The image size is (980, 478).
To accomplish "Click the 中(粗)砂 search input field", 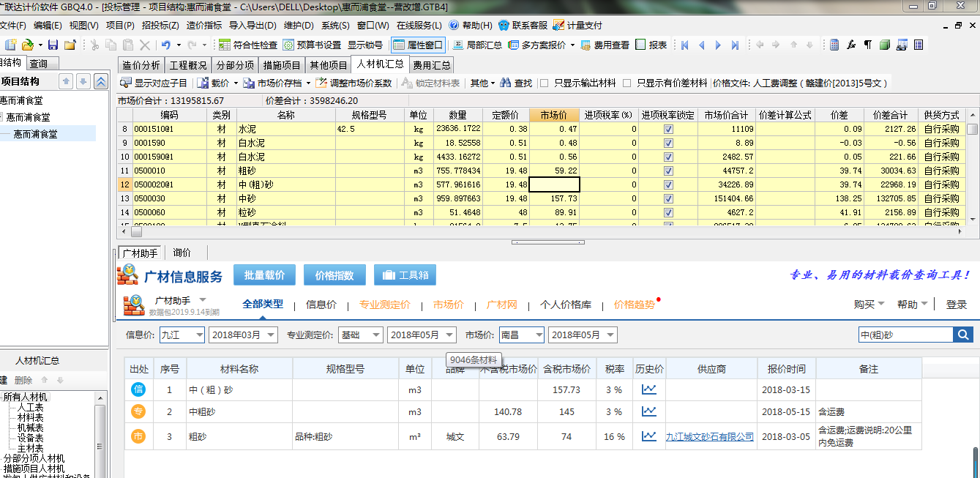I will (x=905, y=335).
